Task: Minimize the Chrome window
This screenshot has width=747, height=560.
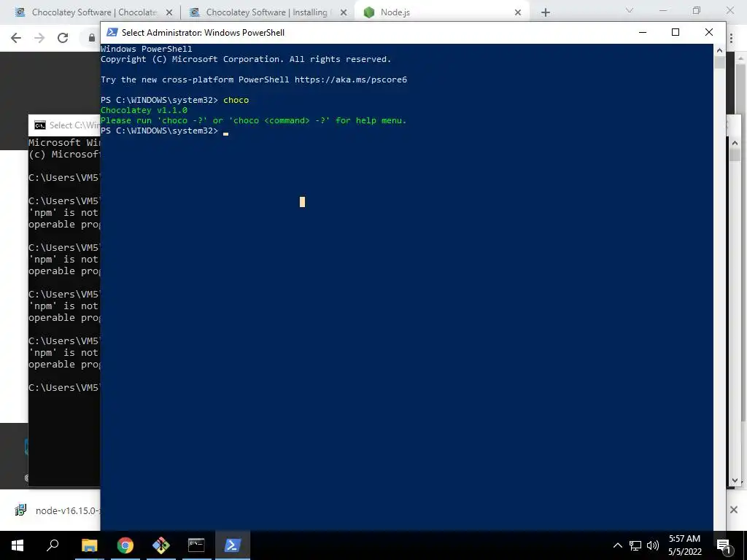Action: click(x=662, y=10)
